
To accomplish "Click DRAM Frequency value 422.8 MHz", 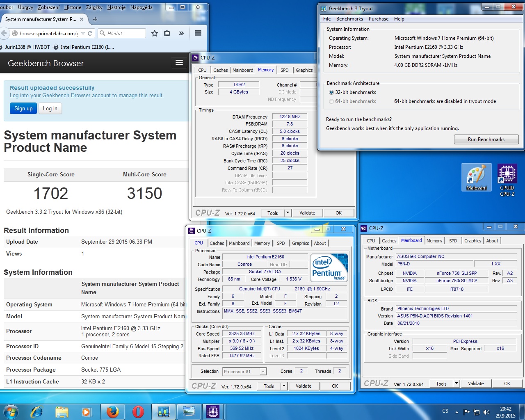I will 290,116.
